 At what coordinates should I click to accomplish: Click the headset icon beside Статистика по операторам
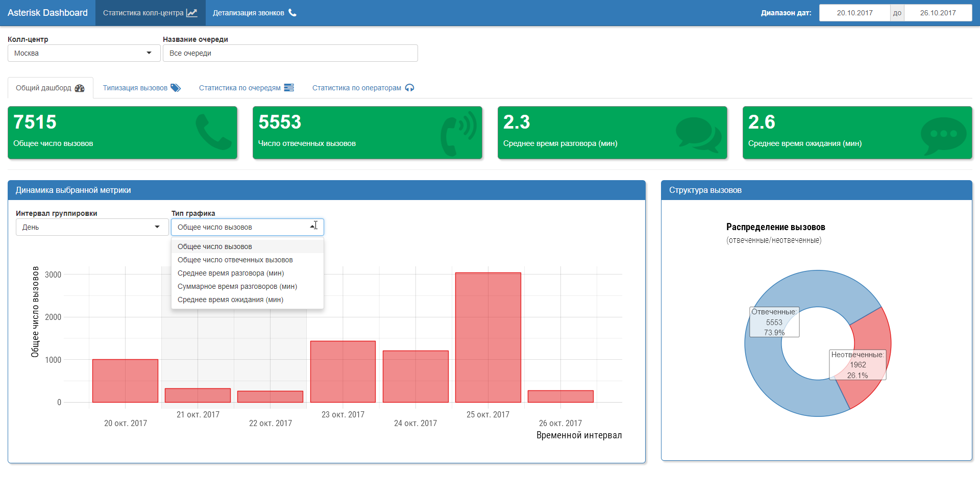[409, 88]
